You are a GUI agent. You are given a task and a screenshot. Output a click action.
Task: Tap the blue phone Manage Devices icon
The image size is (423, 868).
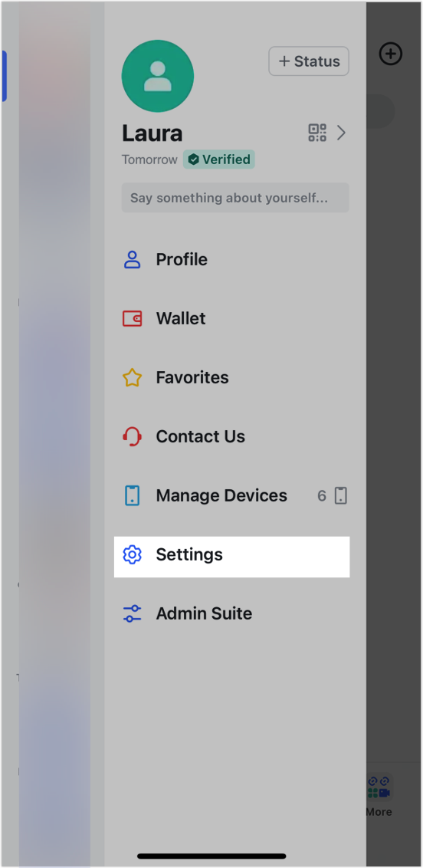pyautogui.click(x=132, y=495)
